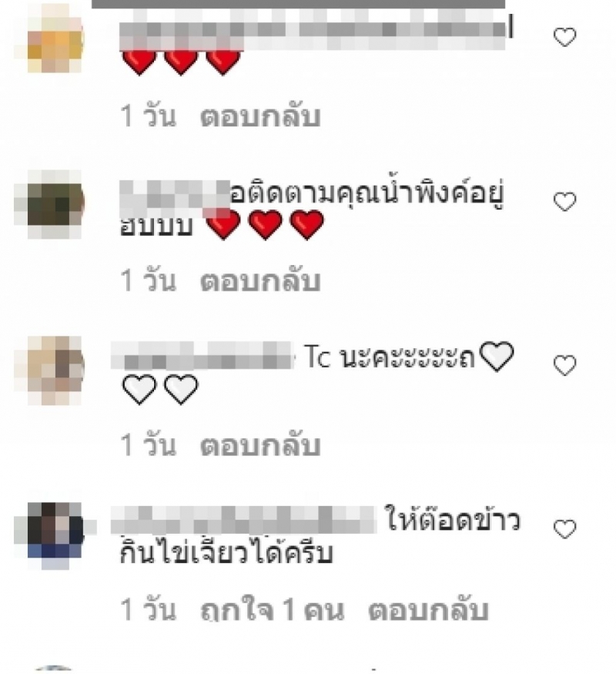View who liked via 'ถูกใจ 1 คน'
Screen dimensions: 616x674
tap(273, 609)
